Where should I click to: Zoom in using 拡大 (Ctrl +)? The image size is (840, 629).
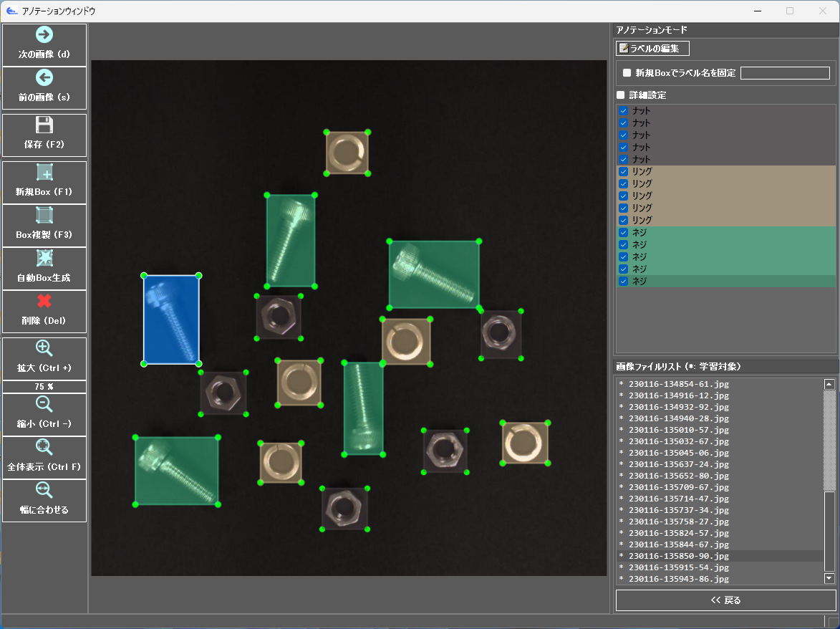44,359
